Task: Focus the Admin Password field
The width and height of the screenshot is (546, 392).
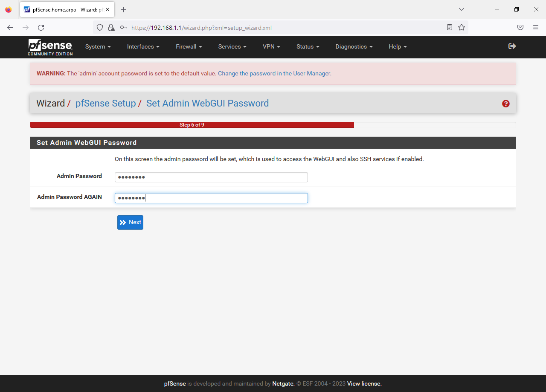Action: [x=211, y=177]
